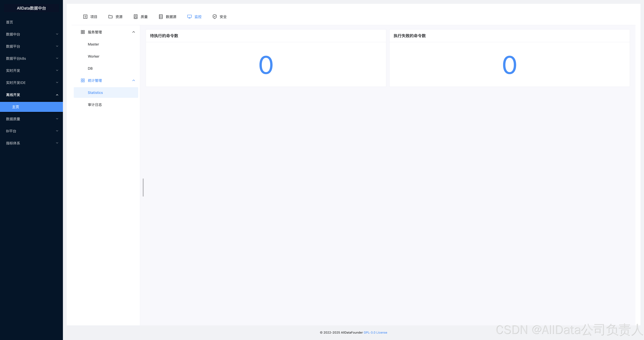Click the grid icon beside 统计管理
This screenshot has height=340, width=644.
pos(83,80)
